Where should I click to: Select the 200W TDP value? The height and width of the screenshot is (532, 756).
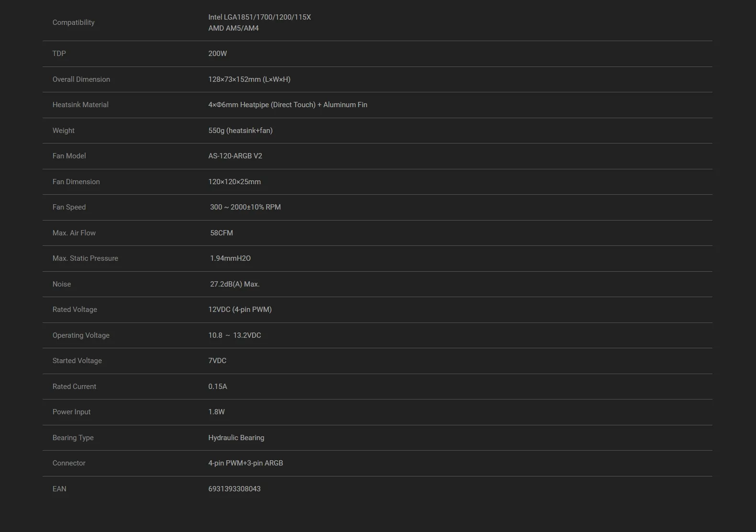[x=218, y=54]
